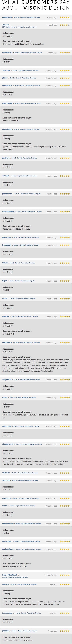The image size is (72, 644).
Task: Click star rating beside mondsee_03 review
Action: [65, 53]
